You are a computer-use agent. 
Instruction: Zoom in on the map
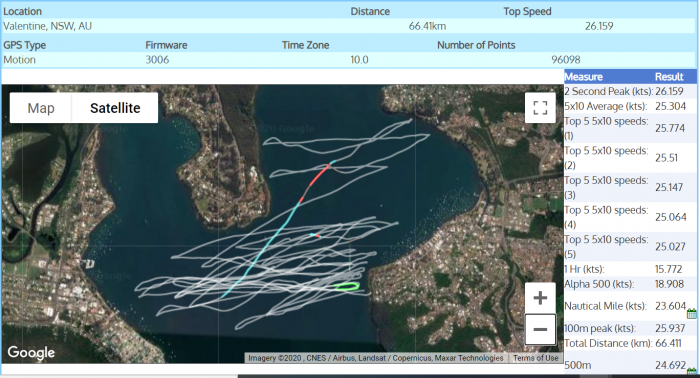540,298
